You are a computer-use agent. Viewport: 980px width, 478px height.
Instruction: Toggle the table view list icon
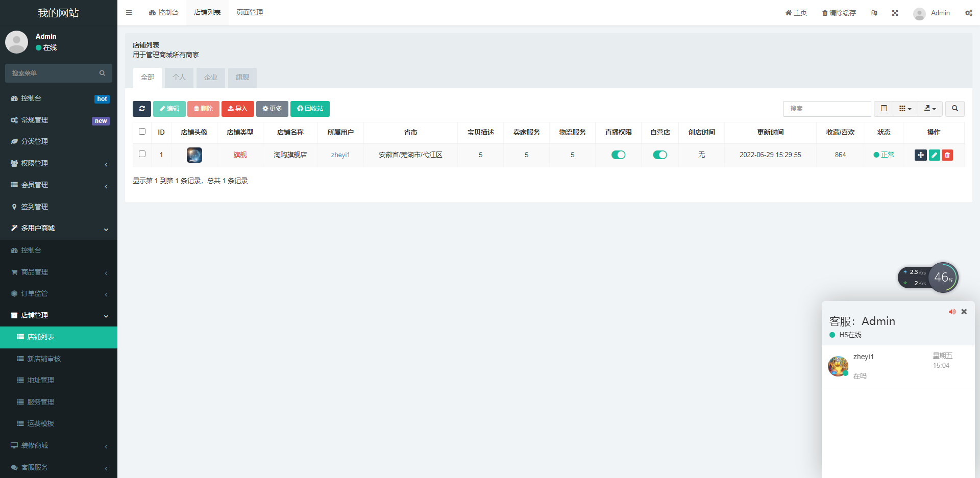coord(884,109)
